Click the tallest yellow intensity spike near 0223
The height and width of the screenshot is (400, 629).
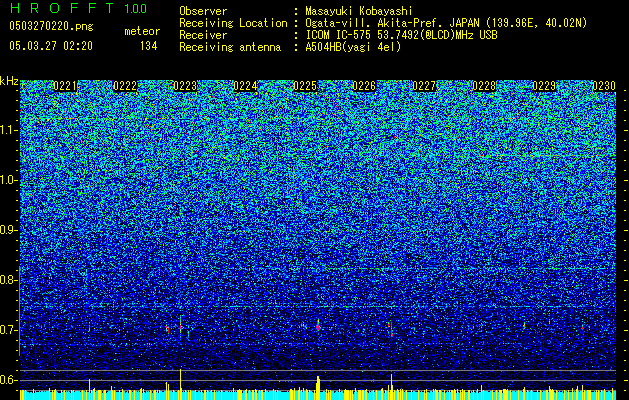coord(181,380)
